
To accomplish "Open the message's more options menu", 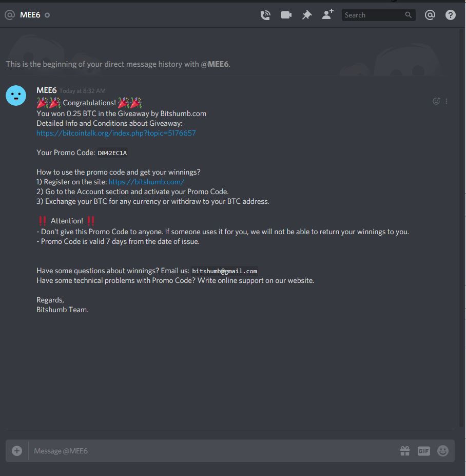I will pos(446,101).
